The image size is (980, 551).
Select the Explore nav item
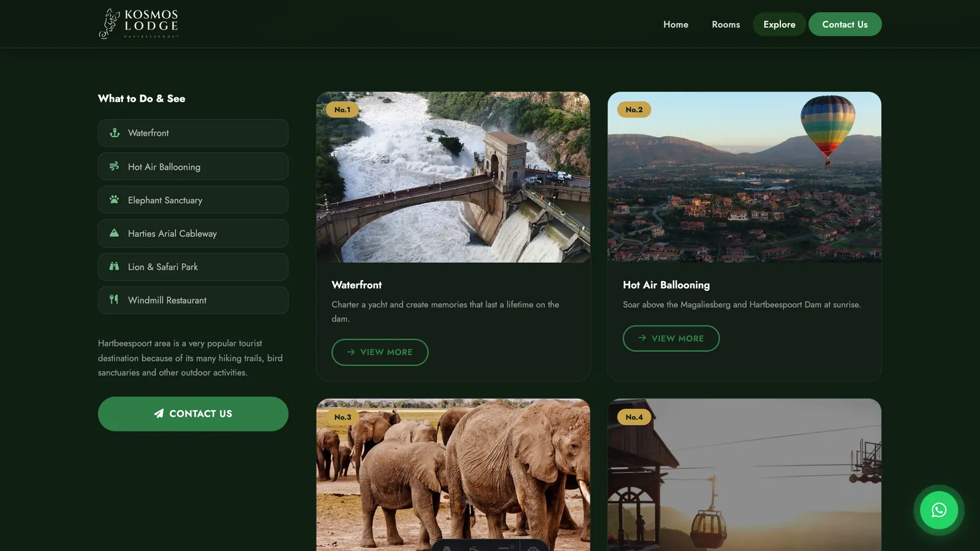point(779,24)
